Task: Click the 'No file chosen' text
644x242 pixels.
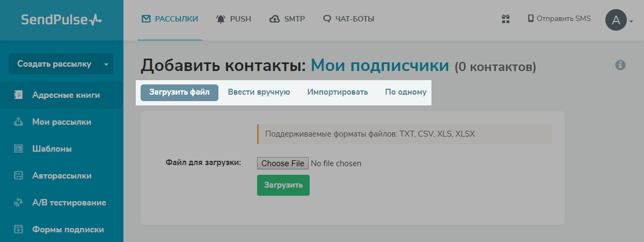Action: click(336, 163)
